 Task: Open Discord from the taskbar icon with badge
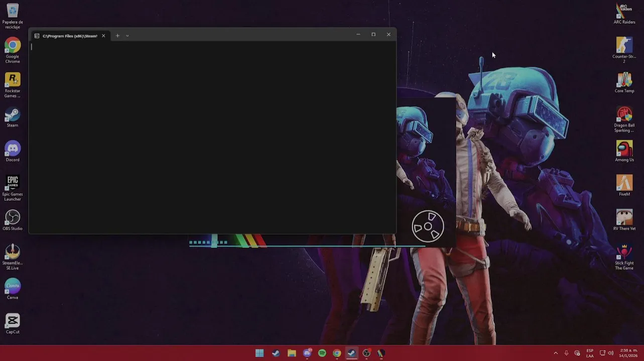307,353
